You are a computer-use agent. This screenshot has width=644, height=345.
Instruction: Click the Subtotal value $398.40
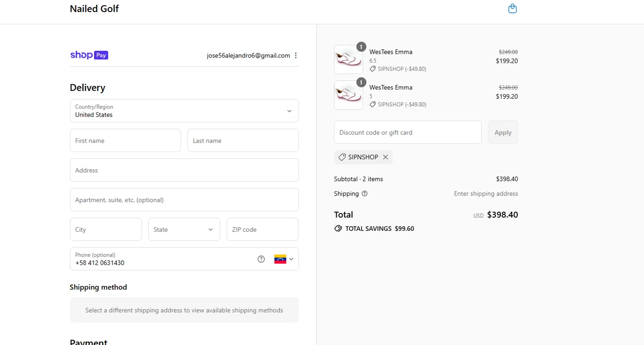(x=507, y=179)
